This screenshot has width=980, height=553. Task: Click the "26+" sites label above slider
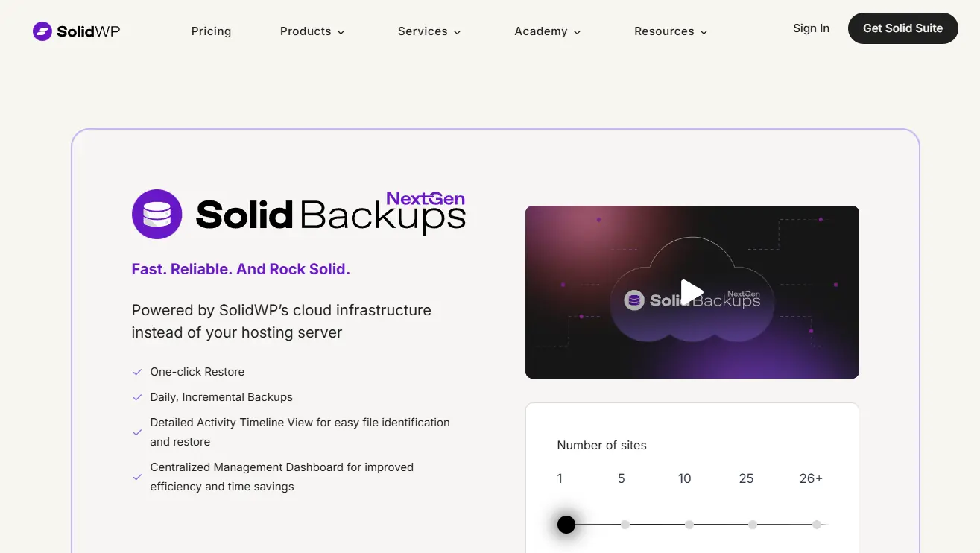811,478
